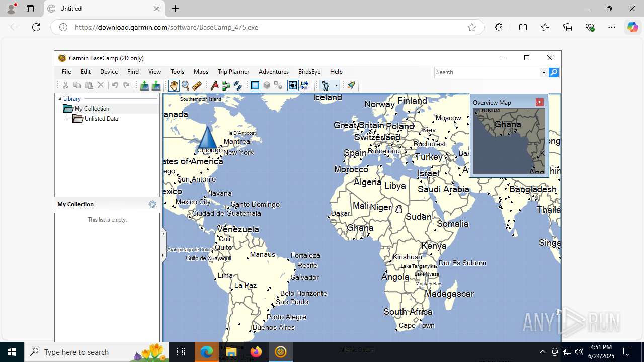
Task: Click the Paste clipboard icon in toolbar
Action: pyautogui.click(x=89, y=85)
